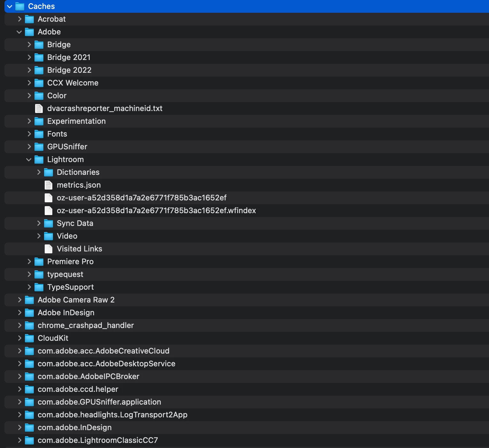Select the Premiere Pro folder name

coord(71,262)
